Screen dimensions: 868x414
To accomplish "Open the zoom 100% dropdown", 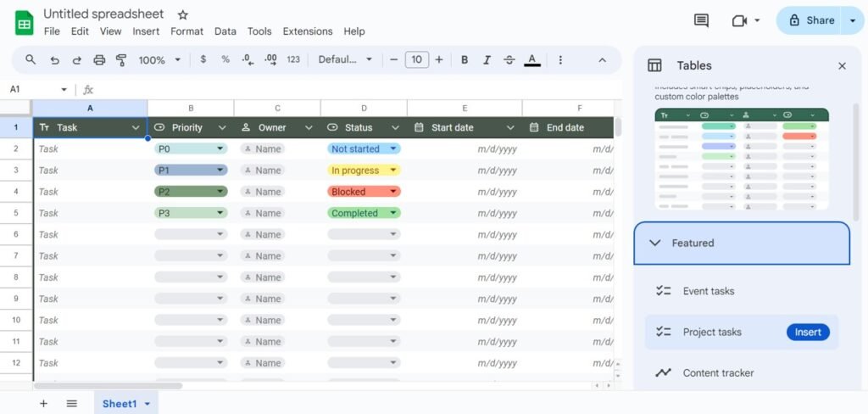I will click(x=159, y=60).
